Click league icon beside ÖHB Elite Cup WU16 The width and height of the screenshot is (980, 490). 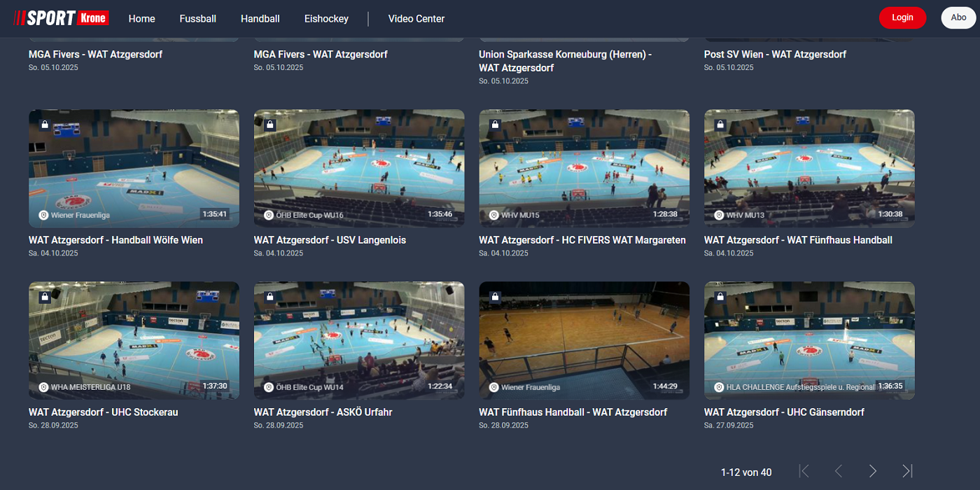click(x=268, y=215)
